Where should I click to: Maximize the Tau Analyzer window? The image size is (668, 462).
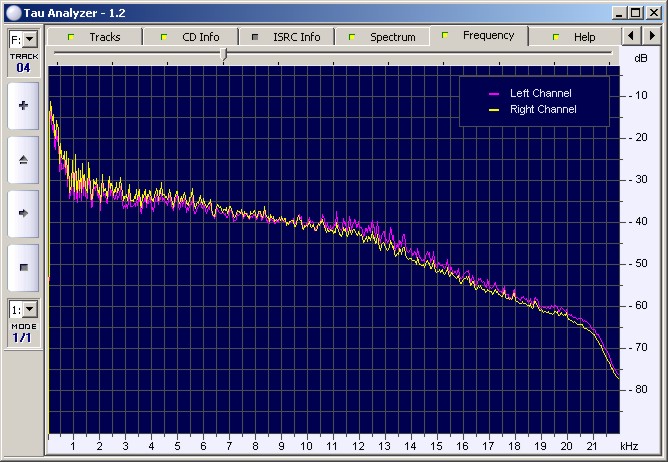coord(634,12)
